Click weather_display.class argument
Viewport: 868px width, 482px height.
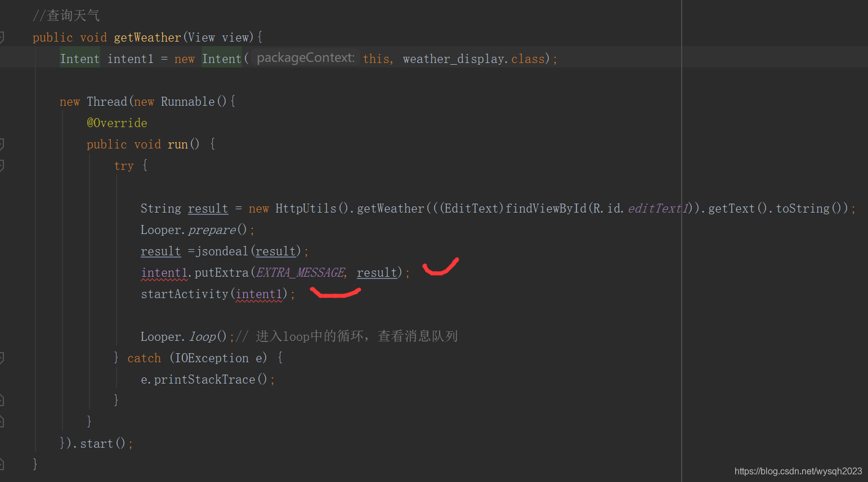473,59
